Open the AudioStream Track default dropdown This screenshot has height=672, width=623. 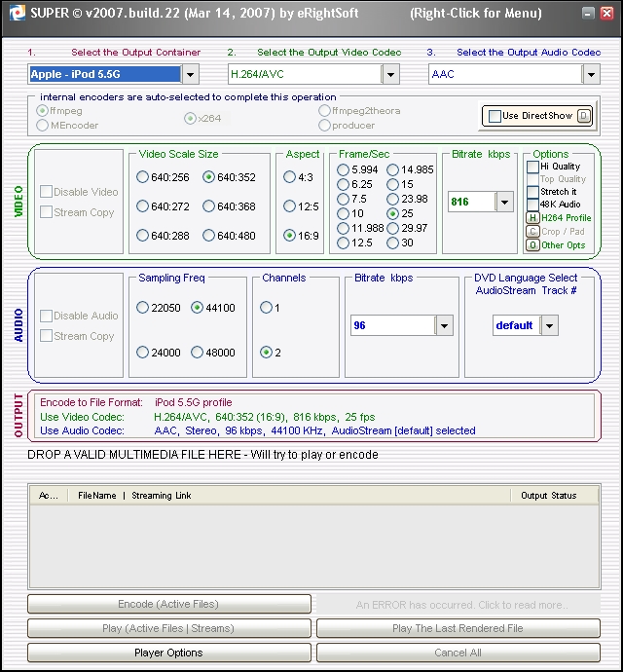549,325
